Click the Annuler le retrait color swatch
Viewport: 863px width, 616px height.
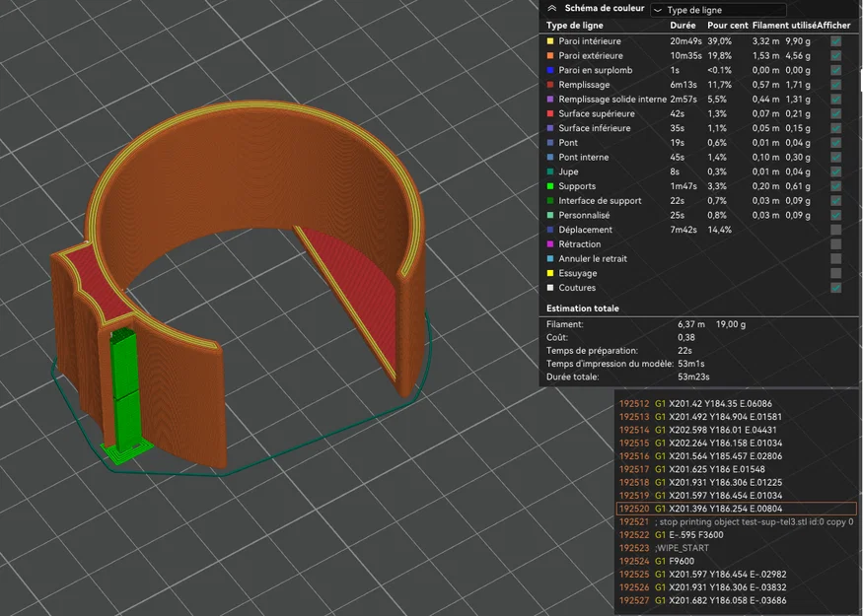tap(549, 258)
